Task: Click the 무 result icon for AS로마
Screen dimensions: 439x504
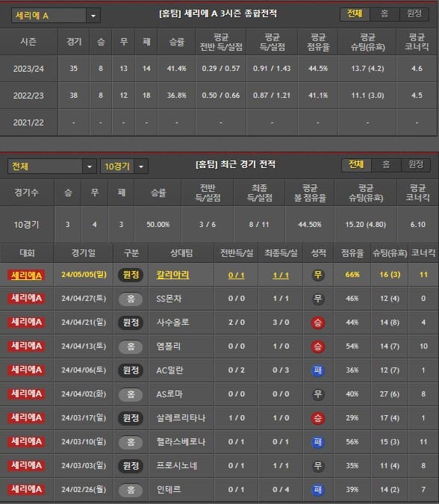Action: [x=318, y=394]
